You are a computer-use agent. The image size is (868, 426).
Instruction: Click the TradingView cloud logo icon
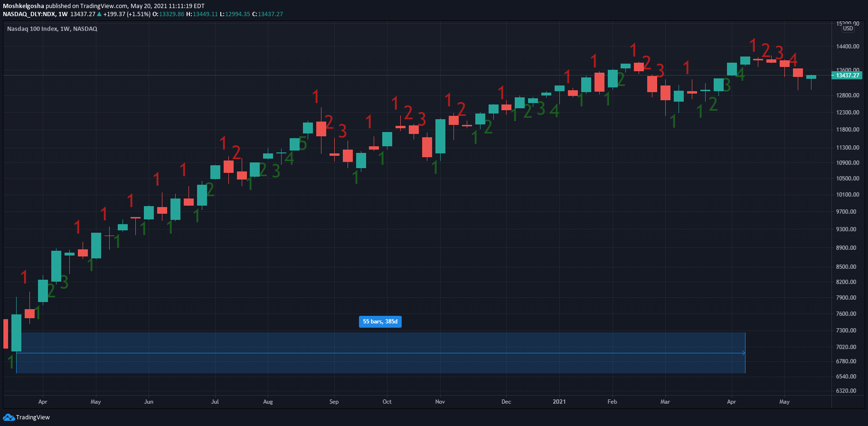(x=9, y=417)
